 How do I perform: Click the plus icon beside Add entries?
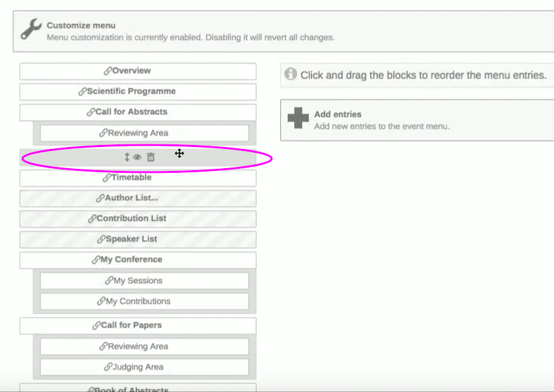tap(298, 118)
